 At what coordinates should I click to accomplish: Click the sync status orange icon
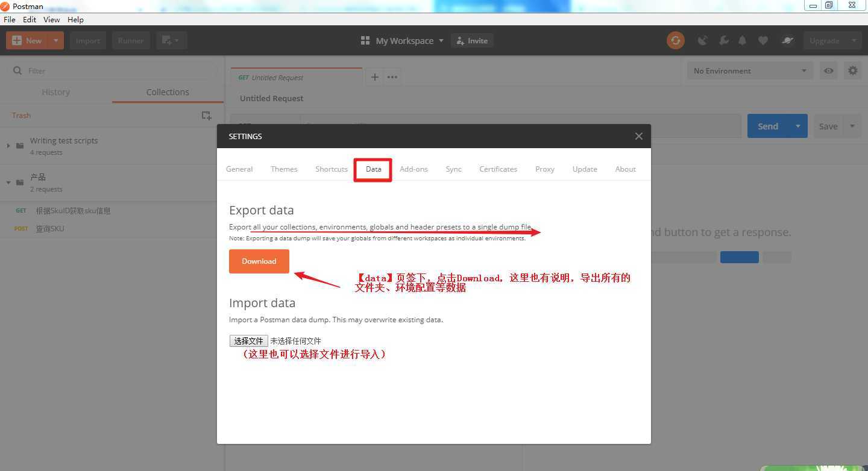pyautogui.click(x=676, y=40)
